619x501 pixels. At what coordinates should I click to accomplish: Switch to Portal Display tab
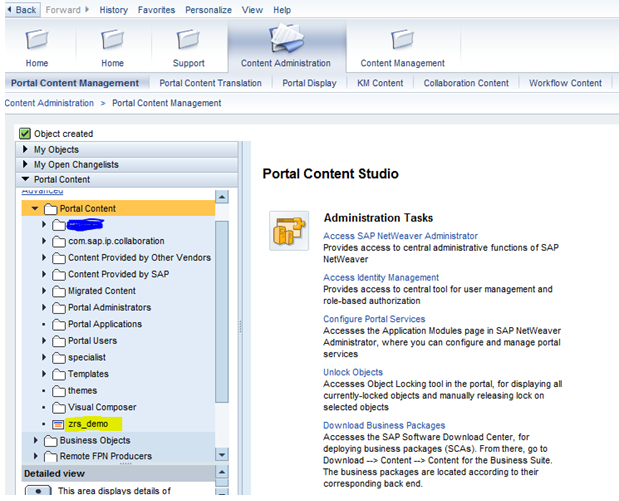click(x=310, y=83)
